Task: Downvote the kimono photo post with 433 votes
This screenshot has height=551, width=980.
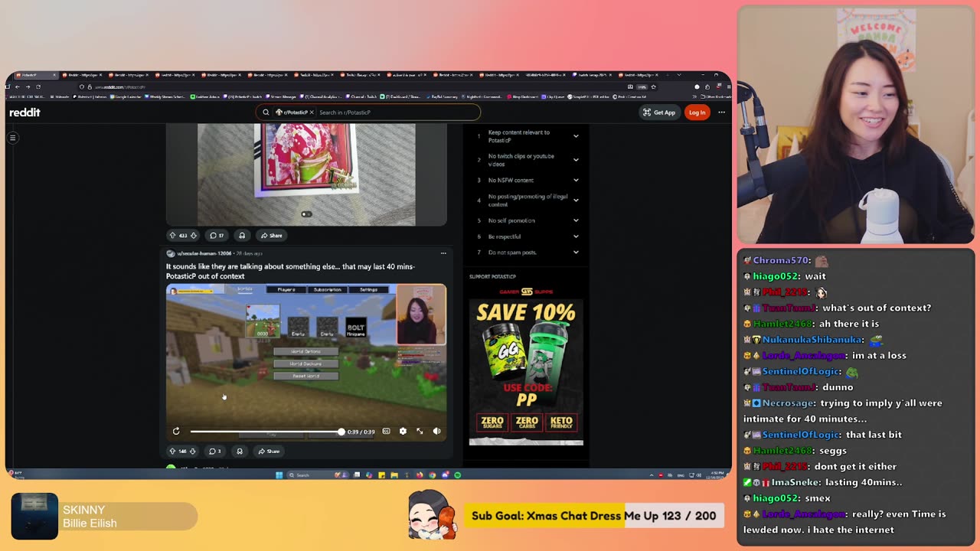Action: coord(193,235)
